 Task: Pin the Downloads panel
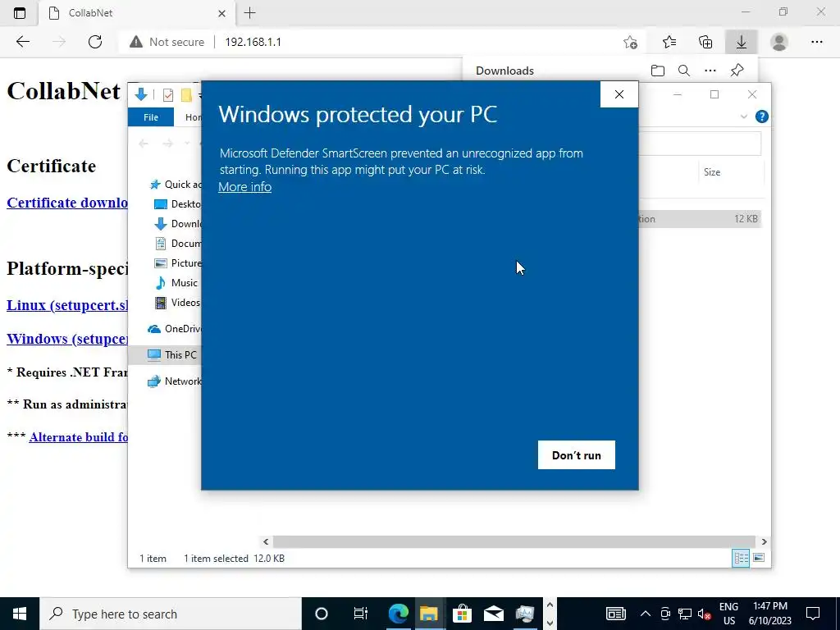click(737, 71)
